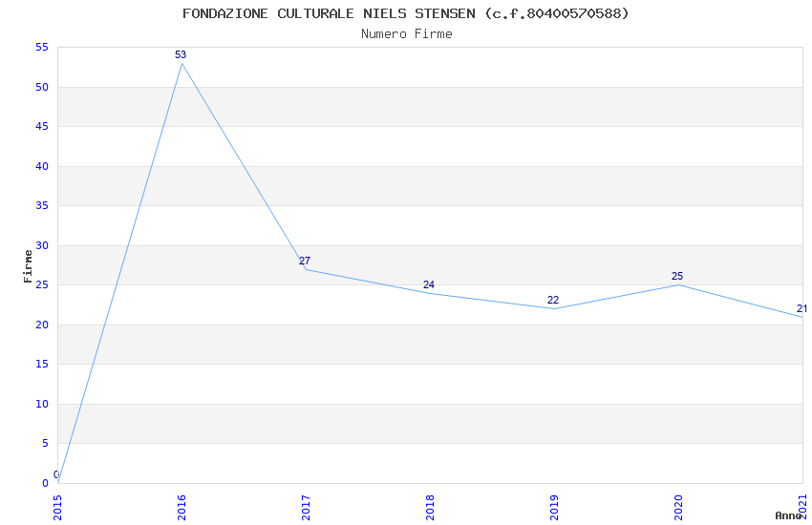Click the x-axis title Anno

(x=788, y=515)
